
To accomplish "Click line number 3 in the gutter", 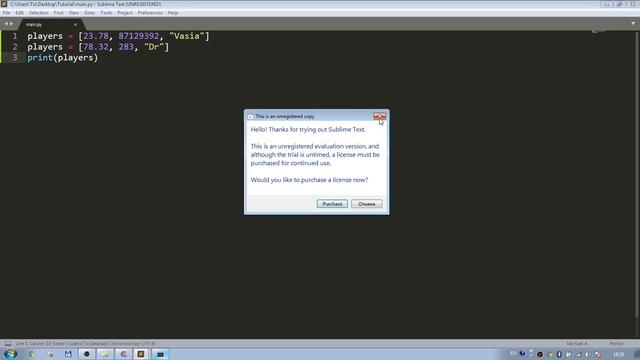I will click(15, 58).
